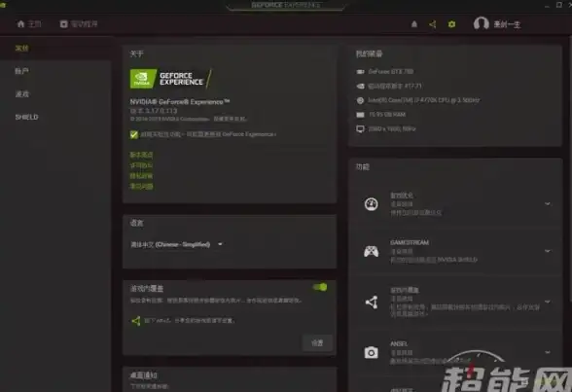
Task: Click the green share icon in overlay panel
Action: 136,321
